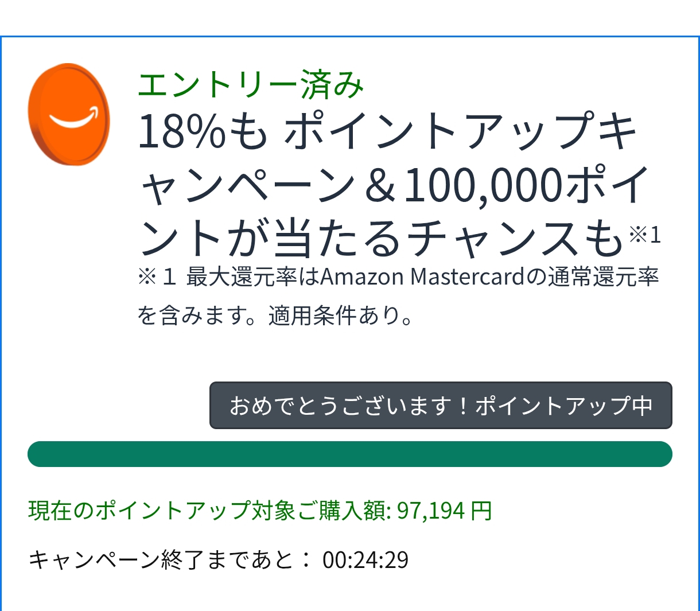
Task: Click the 00:24:29 countdown timer
Action: point(365,561)
